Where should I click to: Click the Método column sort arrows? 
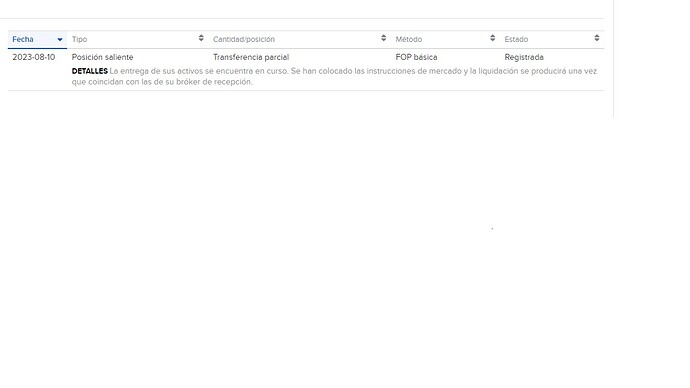pyautogui.click(x=492, y=38)
